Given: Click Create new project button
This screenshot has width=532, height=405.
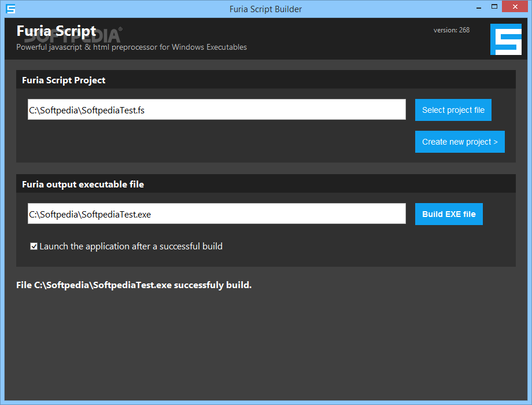Looking at the screenshot, I should 460,142.
